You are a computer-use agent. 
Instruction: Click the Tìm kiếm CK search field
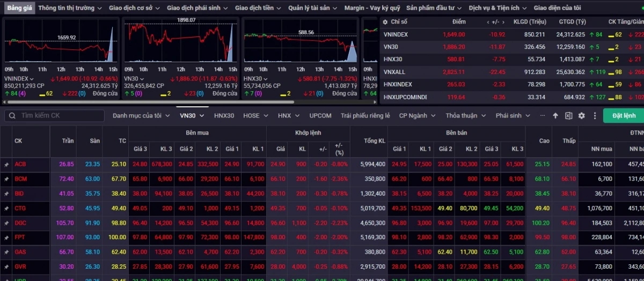pos(59,116)
